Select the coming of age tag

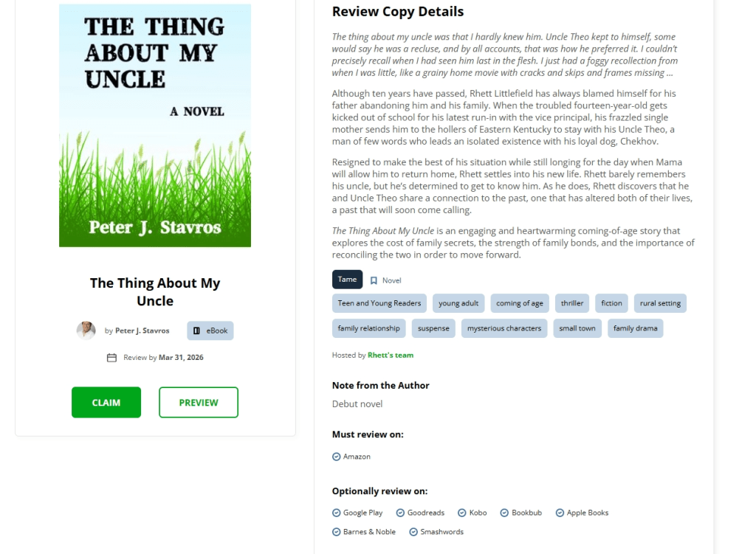point(520,303)
